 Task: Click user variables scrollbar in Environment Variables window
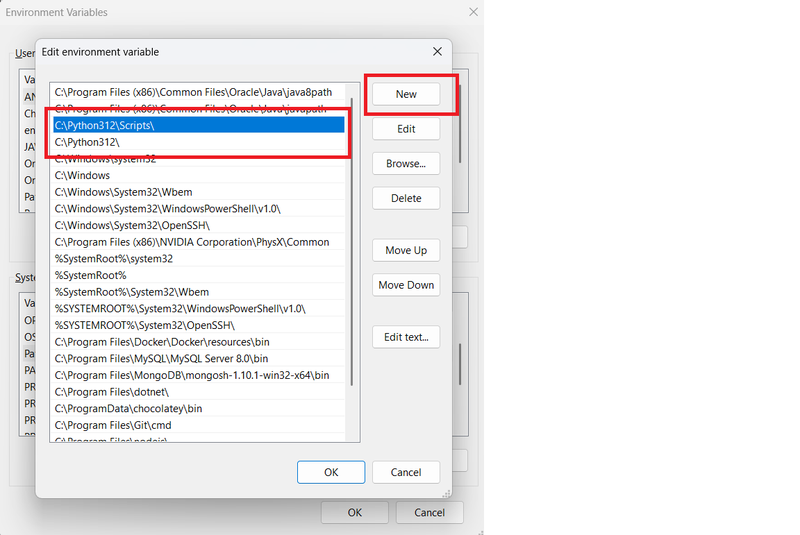click(460, 123)
